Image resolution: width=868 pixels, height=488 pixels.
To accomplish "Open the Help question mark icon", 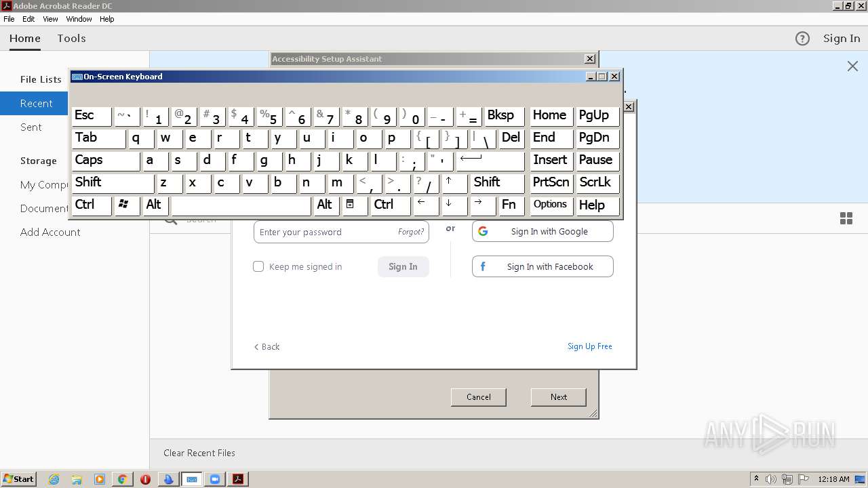I will (x=802, y=39).
